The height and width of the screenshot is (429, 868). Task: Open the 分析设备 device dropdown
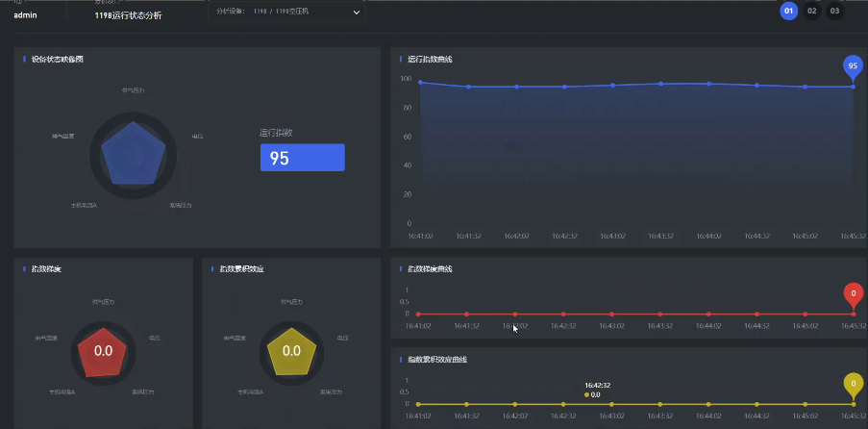pos(285,12)
